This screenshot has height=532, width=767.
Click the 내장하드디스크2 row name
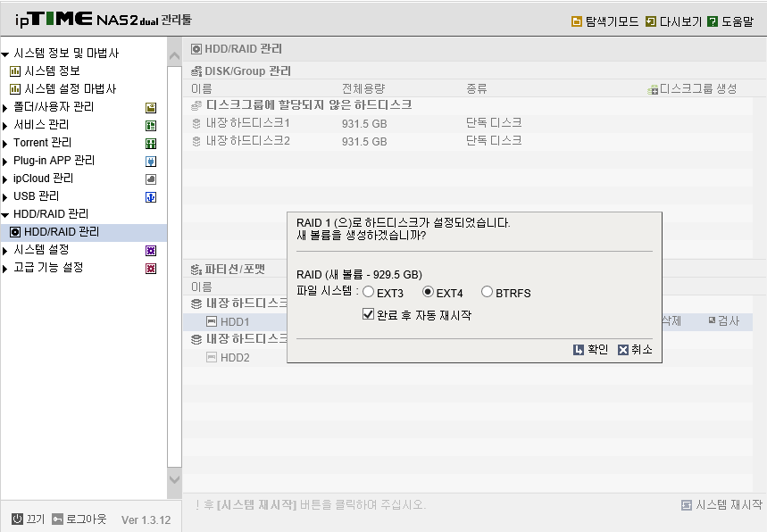[248, 141]
